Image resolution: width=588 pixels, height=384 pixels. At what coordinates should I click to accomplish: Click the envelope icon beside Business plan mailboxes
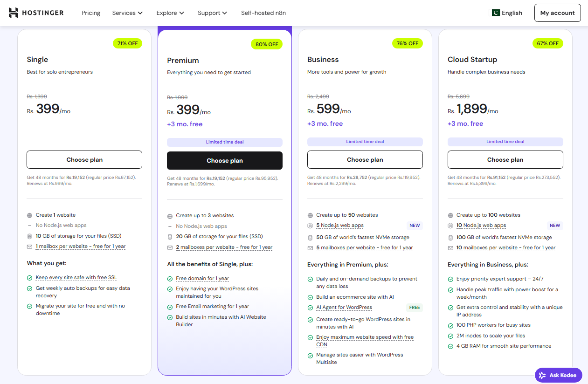(x=310, y=248)
